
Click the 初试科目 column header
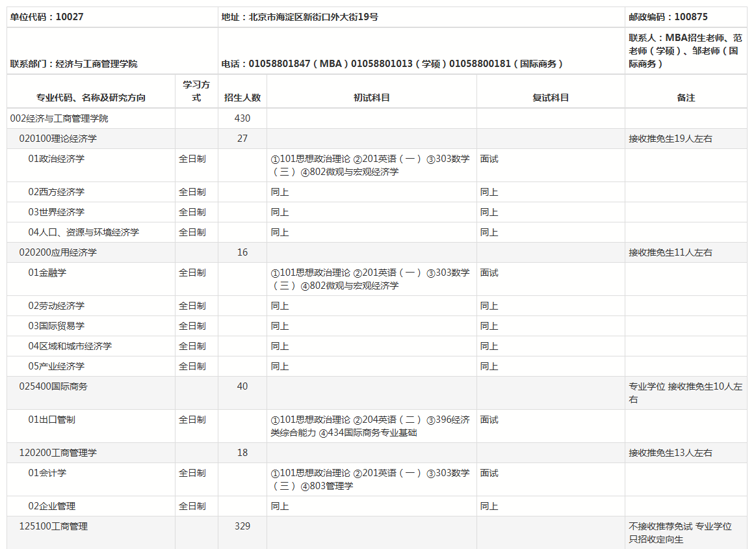(372, 98)
